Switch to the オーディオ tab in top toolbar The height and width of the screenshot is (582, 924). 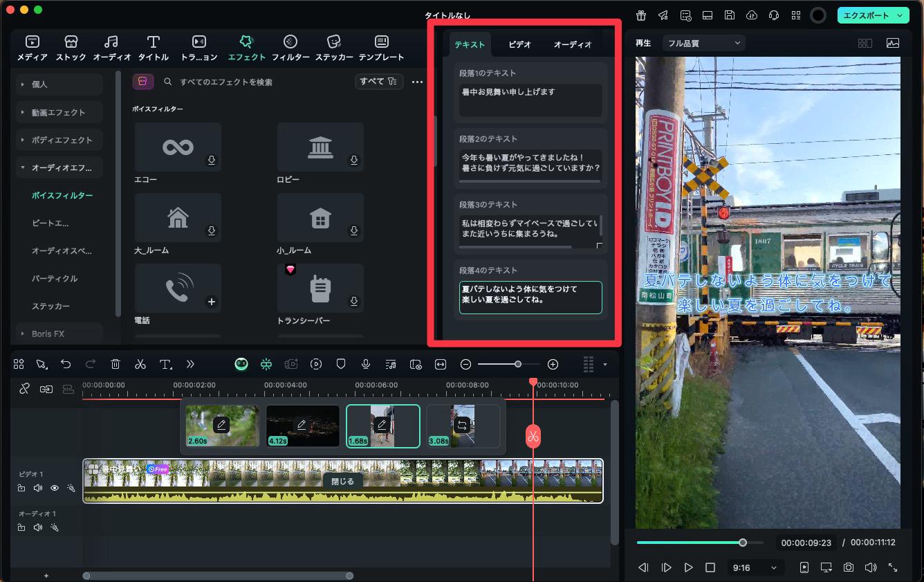pos(111,48)
